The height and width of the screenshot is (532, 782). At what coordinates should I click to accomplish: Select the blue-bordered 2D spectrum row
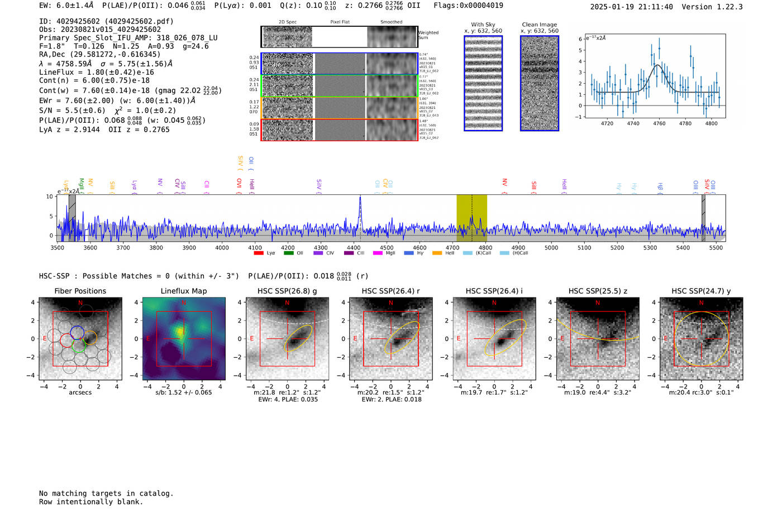coord(340,64)
